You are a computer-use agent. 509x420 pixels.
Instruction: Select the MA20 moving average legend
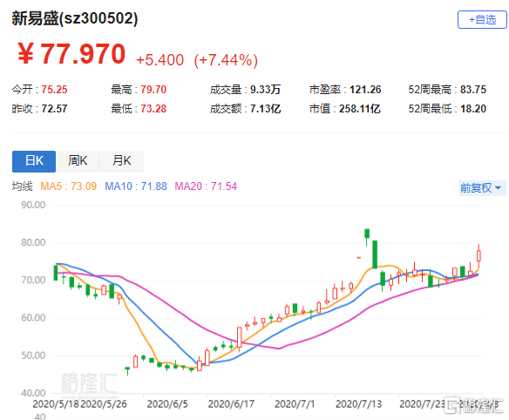click(x=206, y=186)
